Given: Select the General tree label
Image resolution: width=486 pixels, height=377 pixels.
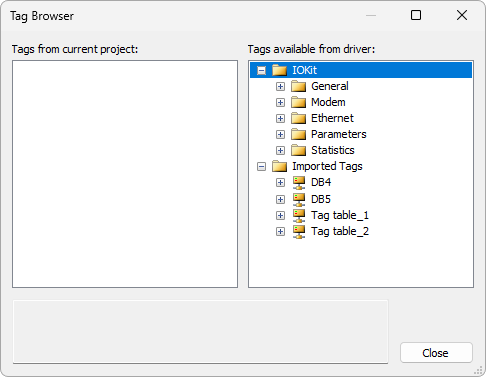Looking at the screenshot, I should click(330, 86).
